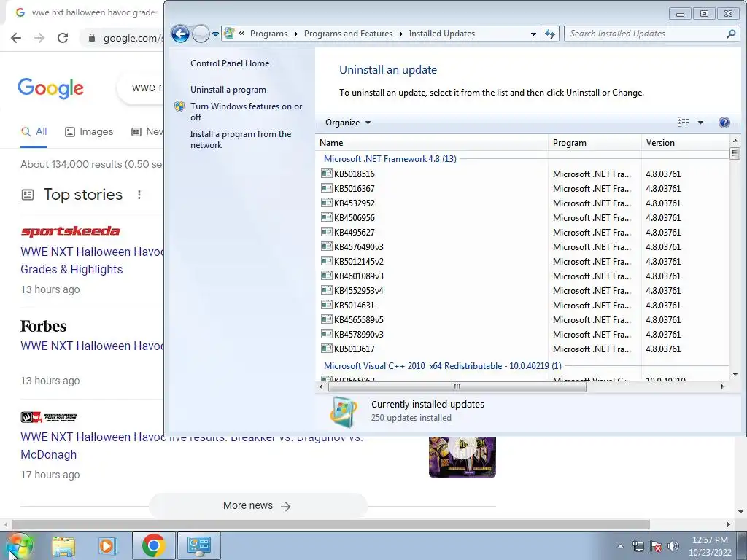
Task: Click the magnifier icon in search box
Action: [x=731, y=34]
